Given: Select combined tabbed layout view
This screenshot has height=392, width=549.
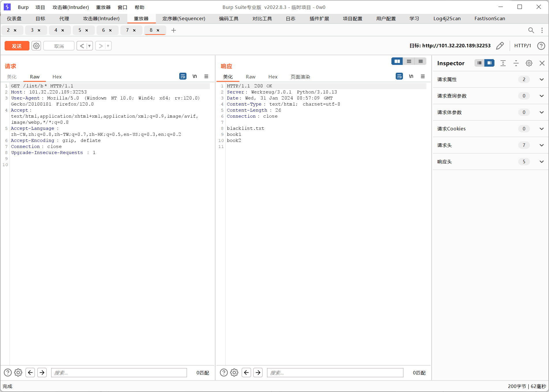Looking at the screenshot, I should (x=421, y=61).
